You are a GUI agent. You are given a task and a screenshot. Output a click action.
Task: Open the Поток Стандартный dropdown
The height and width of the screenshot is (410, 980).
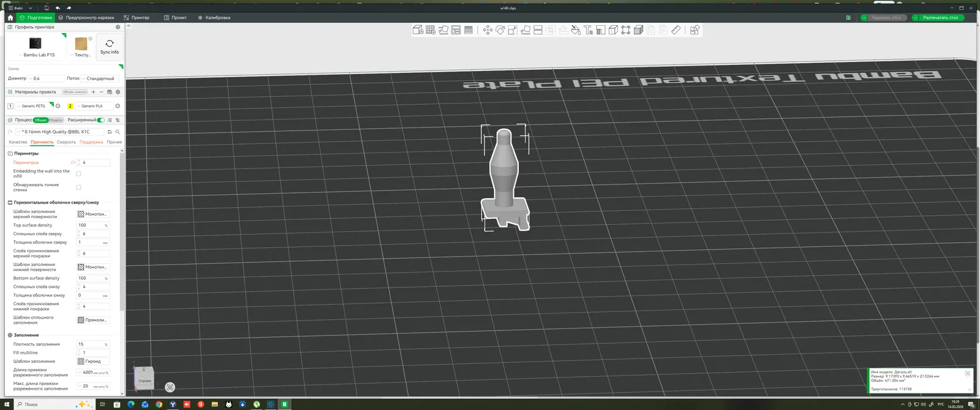coord(100,78)
